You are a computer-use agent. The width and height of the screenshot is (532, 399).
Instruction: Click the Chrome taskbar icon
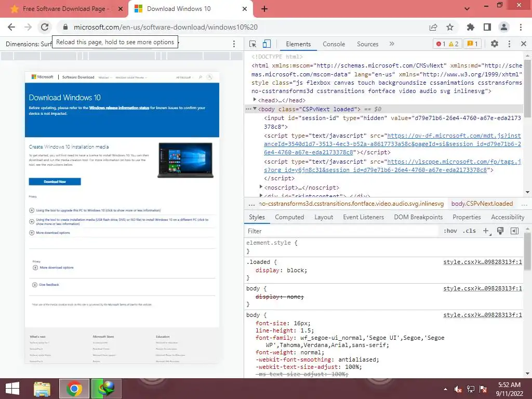pyautogui.click(x=74, y=389)
